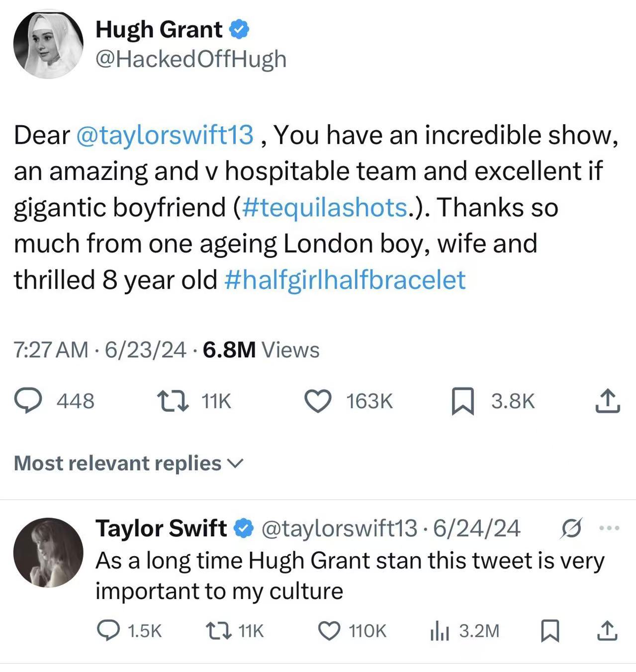
Task: Open Hugh Grant's profile picture
Action: point(48,44)
